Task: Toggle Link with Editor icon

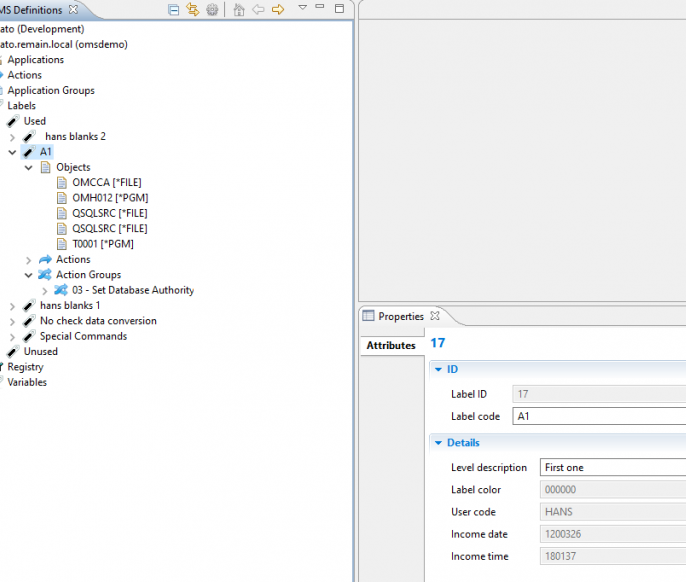Action: (192, 9)
